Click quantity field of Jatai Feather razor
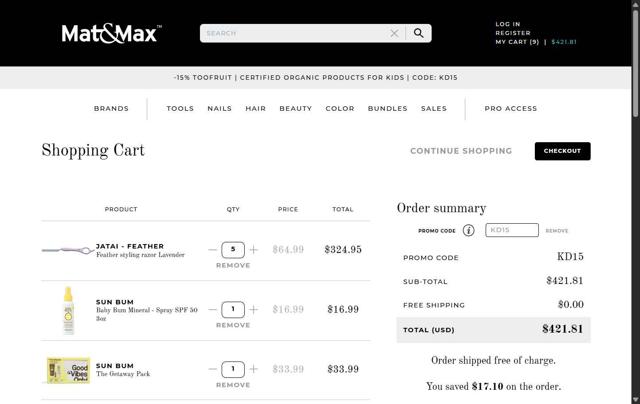 233,250
